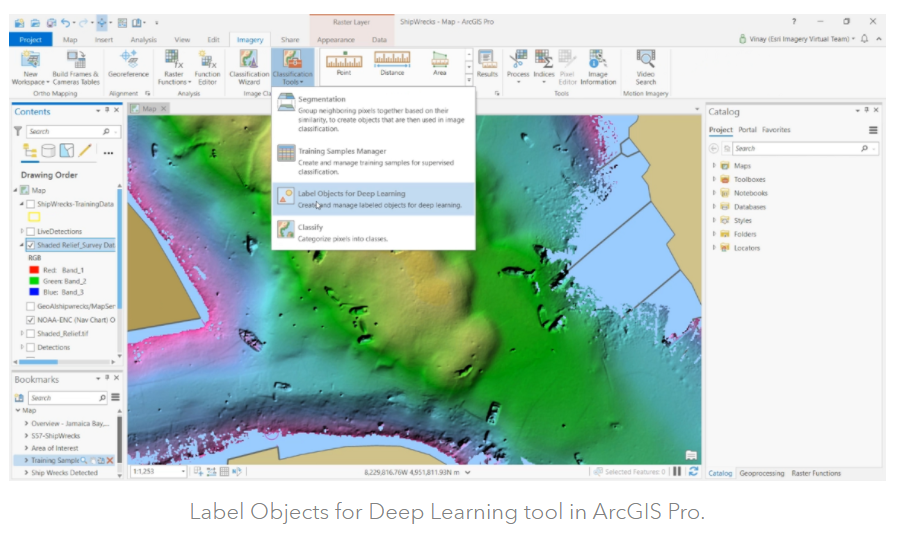Choose Training Samples Manager entry
The width and height of the screenshot is (901, 539).
(374, 161)
